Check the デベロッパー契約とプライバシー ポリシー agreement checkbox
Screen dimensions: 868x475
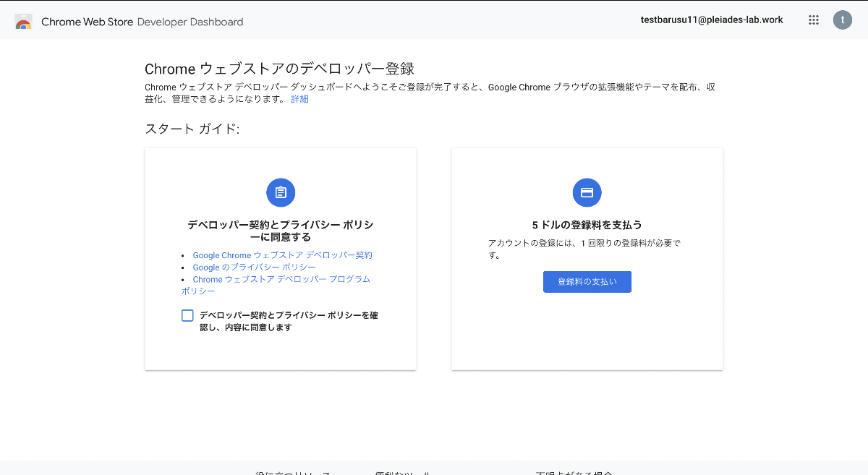[187, 315]
